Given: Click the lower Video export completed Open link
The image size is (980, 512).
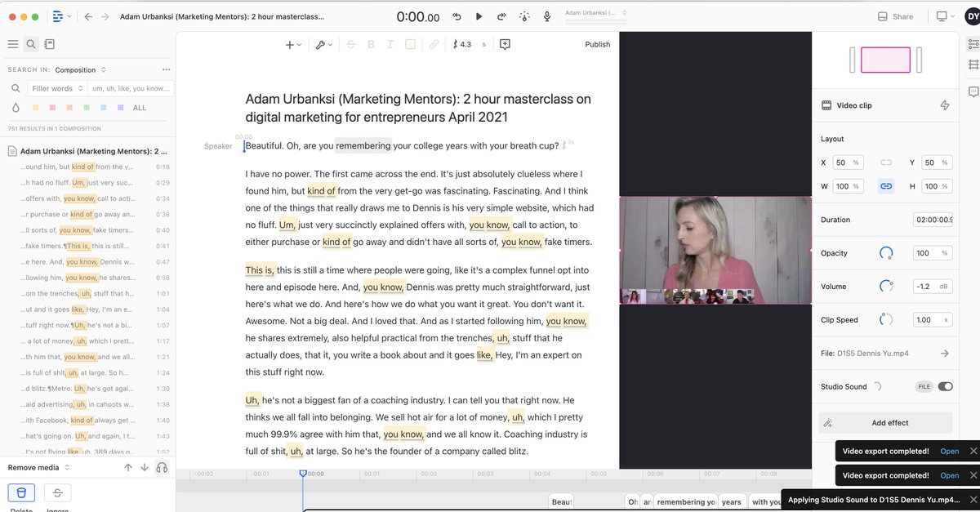Looking at the screenshot, I should point(950,475).
